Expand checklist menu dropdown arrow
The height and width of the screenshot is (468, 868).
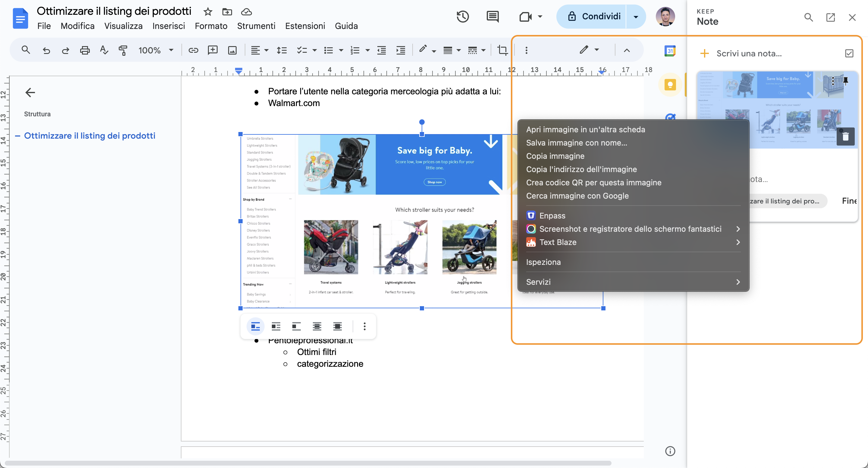tap(314, 51)
